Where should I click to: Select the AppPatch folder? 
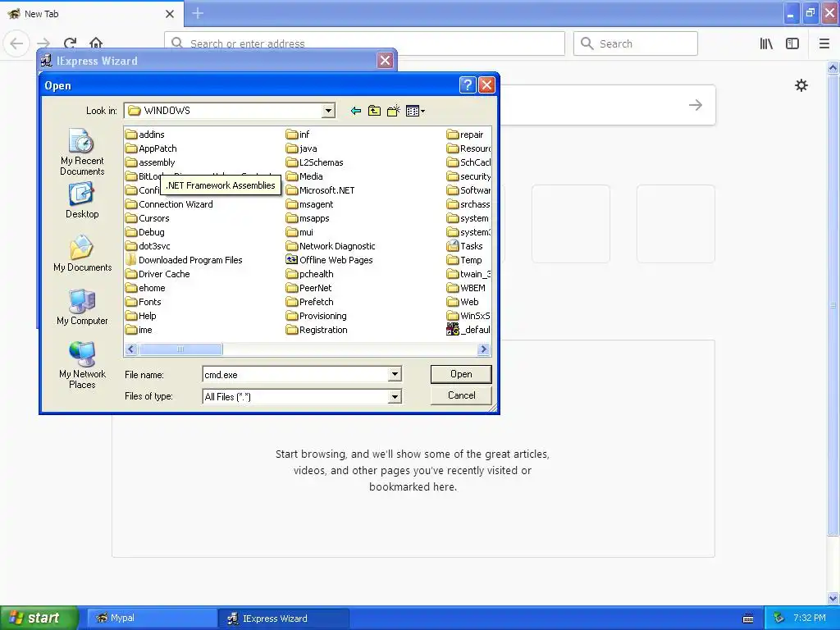pyautogui.click(x=151, y=148)
